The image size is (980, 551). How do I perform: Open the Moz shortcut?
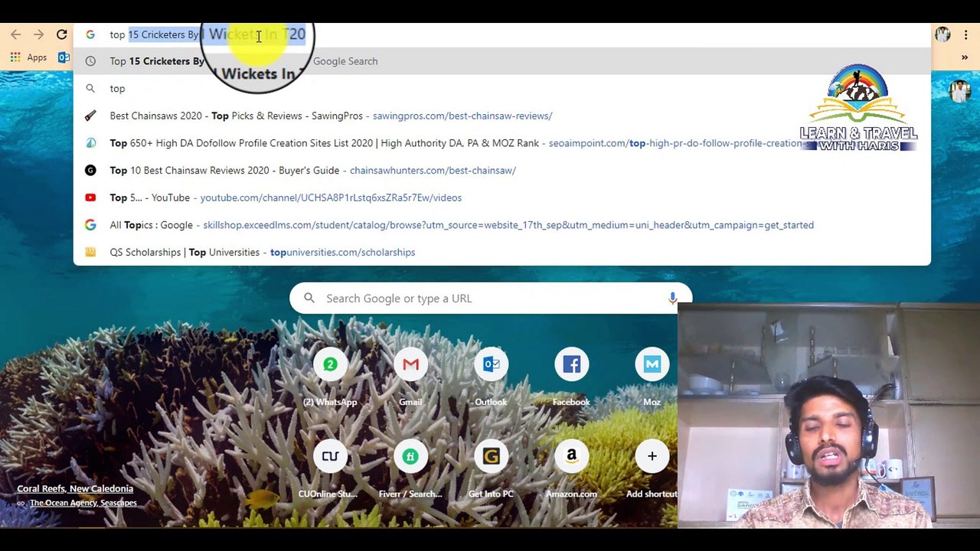tap(652, 375)
